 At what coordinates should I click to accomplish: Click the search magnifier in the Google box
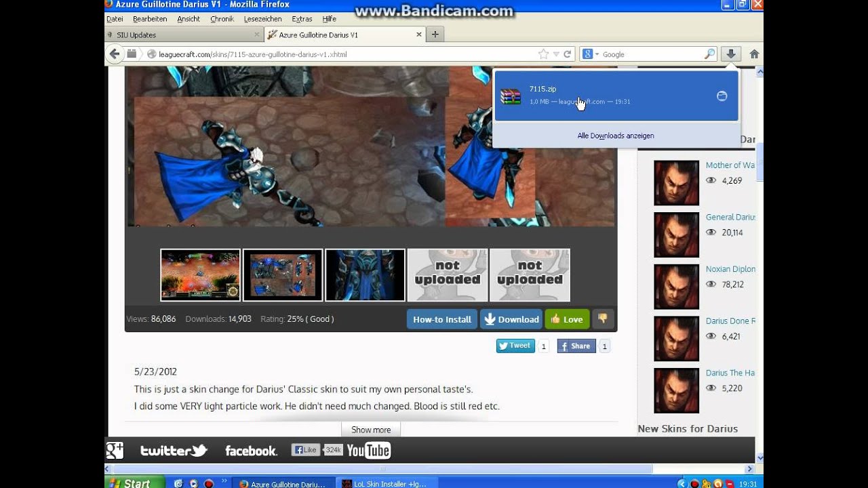coord(709,54)
